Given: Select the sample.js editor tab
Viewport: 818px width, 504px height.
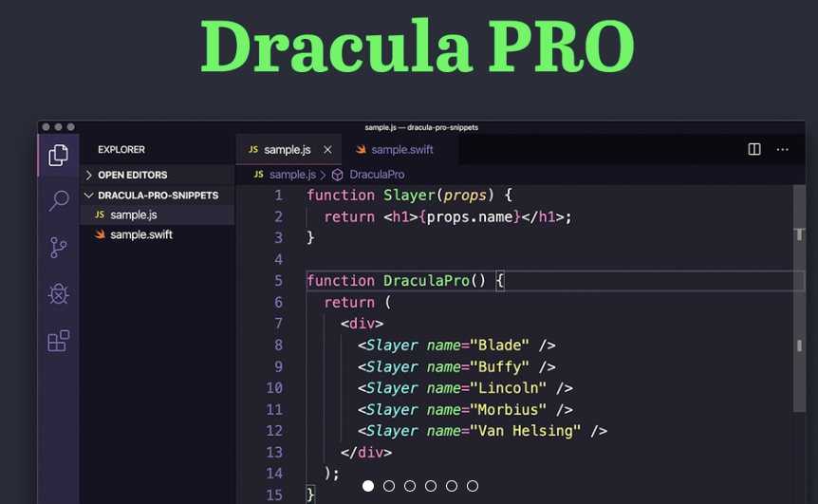Looking at the screenshot, I should [285, 150].
